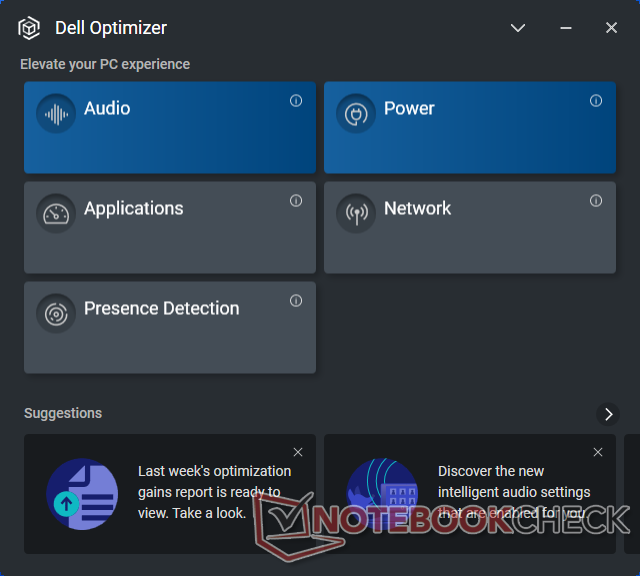Open 'Discover the new intelligent audio settings' text
The width and height of the screenshot is (640, 576).
tap(514, 492)
